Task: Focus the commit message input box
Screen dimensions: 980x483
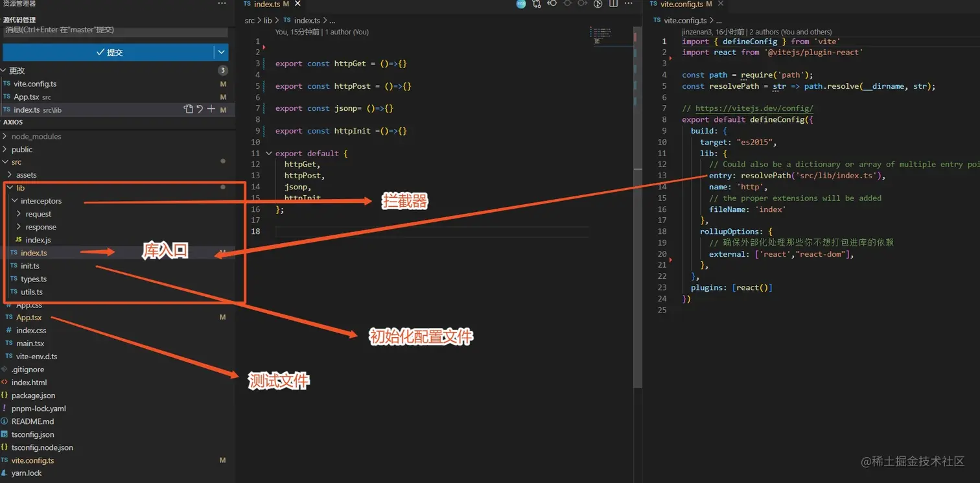Action: pos(115,30)
